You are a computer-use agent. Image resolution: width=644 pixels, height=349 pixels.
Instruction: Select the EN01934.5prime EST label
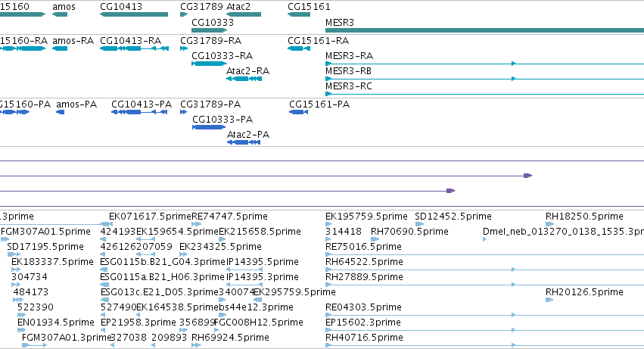55,323
